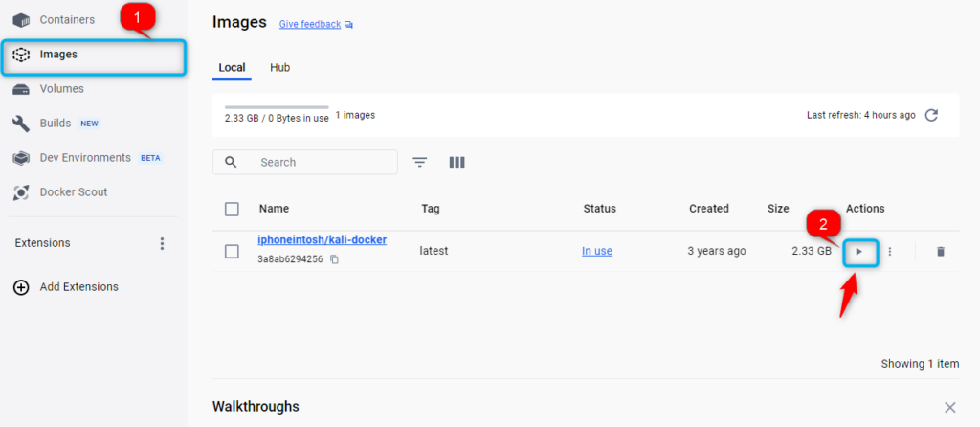Go to Volumes in the sidebar
Image resolution: width=980 pixels, height=427 pixels.
coord(61,89)
